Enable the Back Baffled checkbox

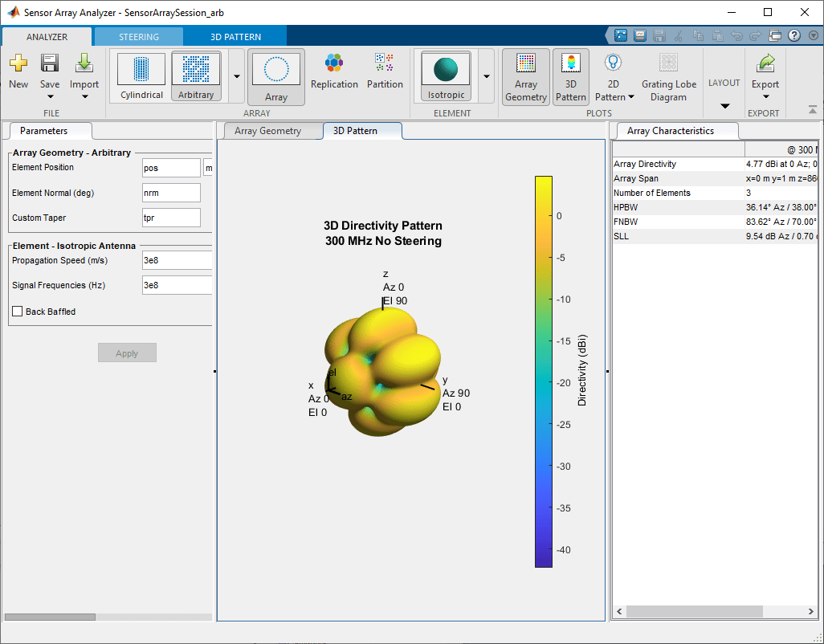pos(18,312)
